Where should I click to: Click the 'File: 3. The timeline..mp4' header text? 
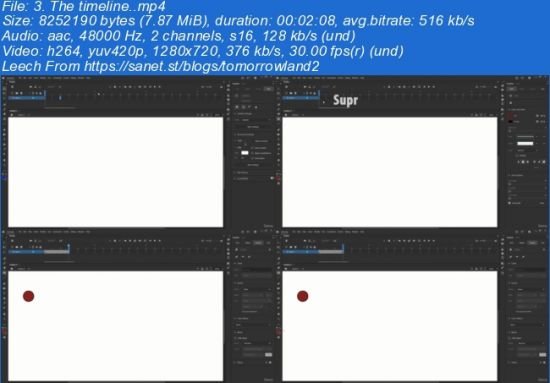point(84,6)
